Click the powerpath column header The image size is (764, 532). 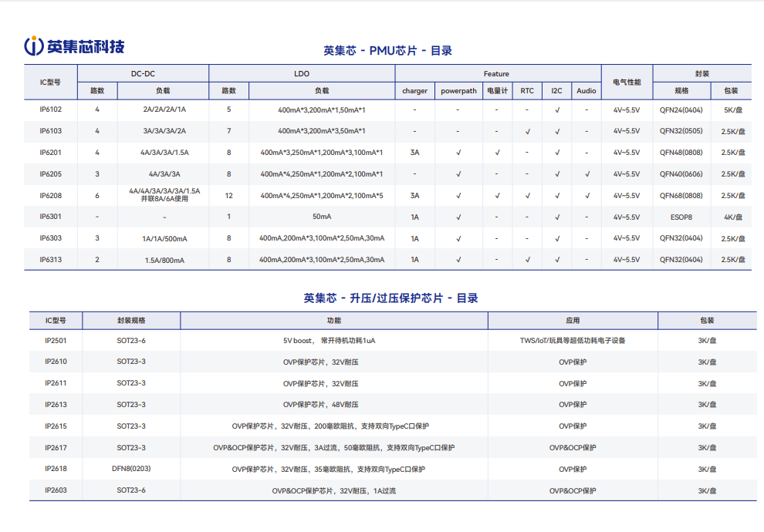[458, 90]
